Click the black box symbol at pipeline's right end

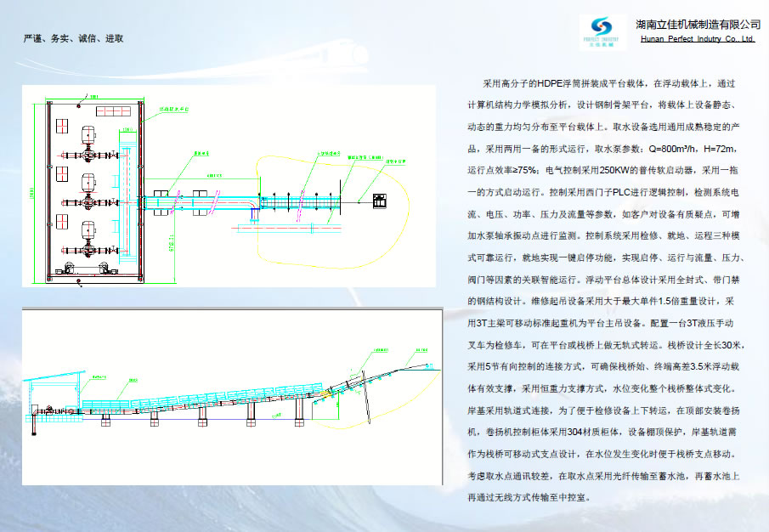pyautogui.click(x=380, y=201)
